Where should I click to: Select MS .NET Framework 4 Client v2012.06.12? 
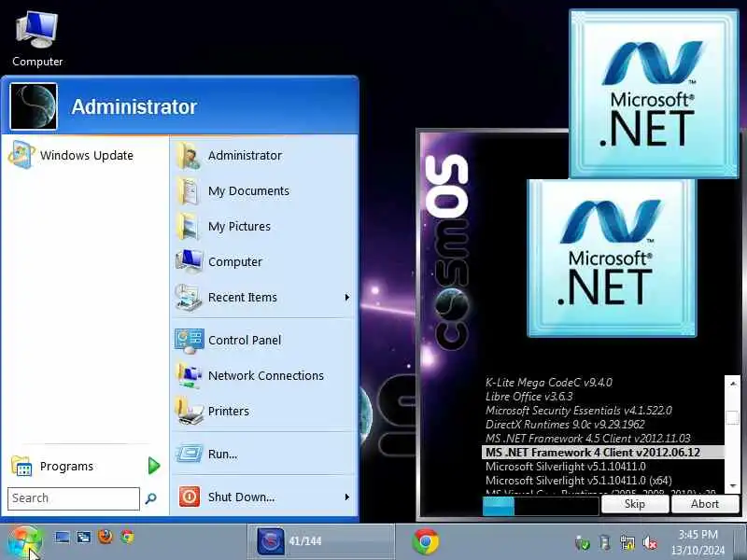[x=602, y=453]
